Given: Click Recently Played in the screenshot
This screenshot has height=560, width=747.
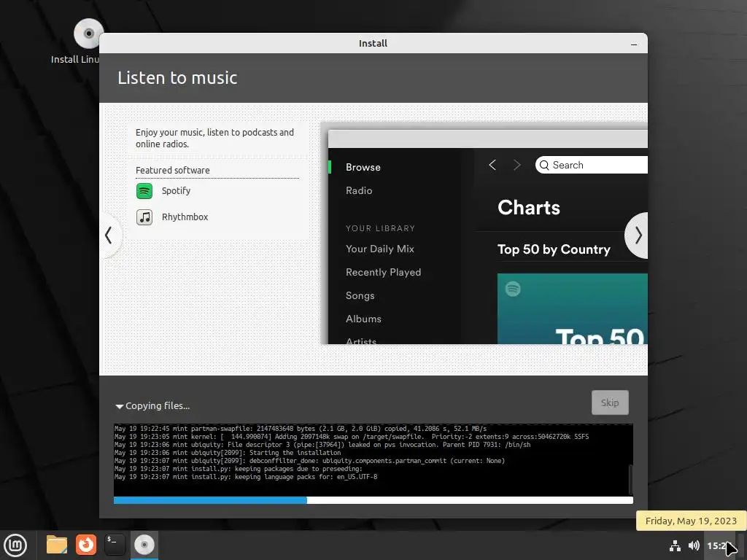Looking at the screenshot, I should [x=383, y=272].
